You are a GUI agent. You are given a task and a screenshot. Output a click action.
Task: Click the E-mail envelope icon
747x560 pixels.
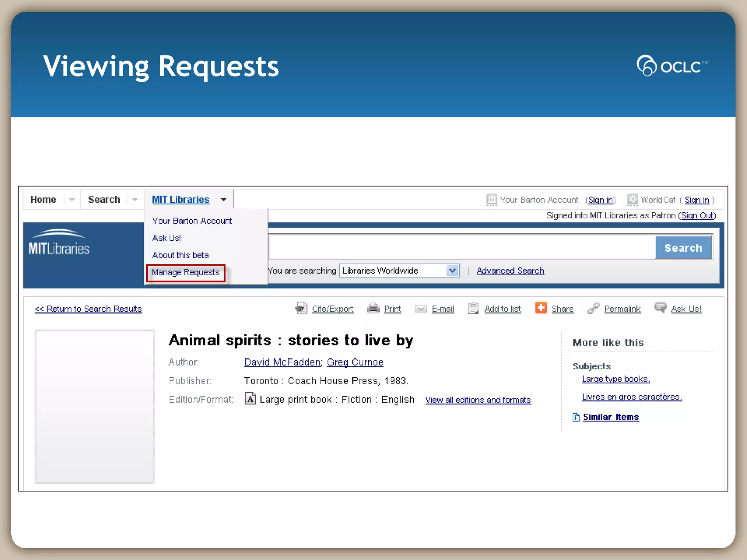(x=421, y=309)
